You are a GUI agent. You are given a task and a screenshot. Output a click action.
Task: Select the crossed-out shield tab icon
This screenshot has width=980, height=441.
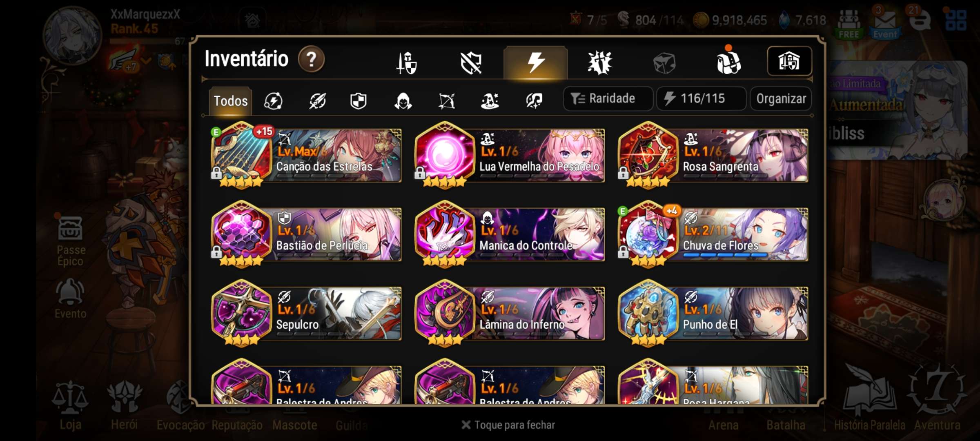point(471,63)
